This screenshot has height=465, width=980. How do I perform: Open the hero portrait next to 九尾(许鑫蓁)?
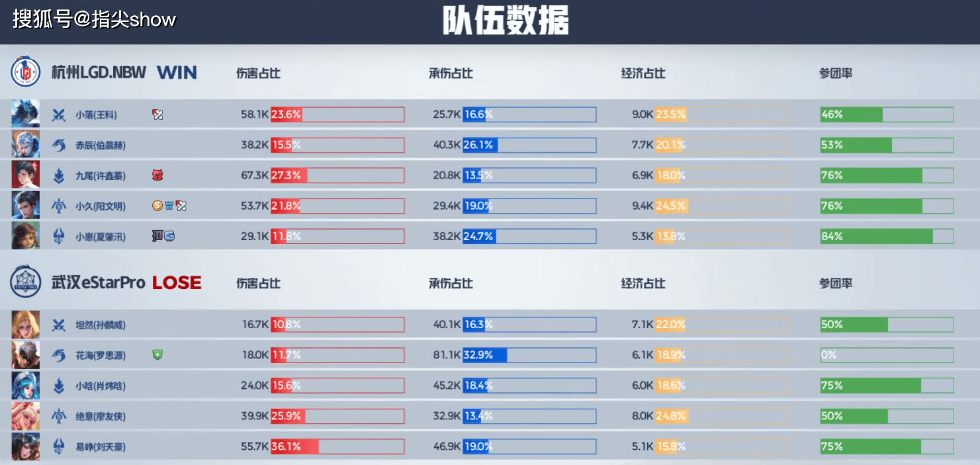coord(25,175)
